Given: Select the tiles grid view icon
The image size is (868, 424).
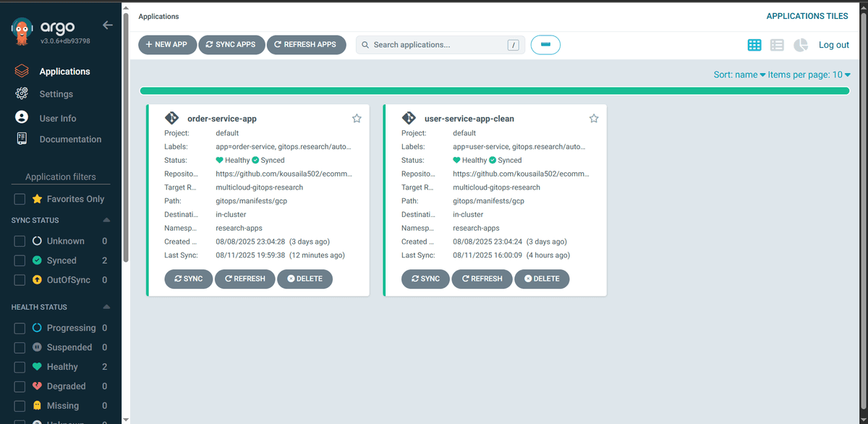Looking at the screenshot, I should tap(754, 44).
